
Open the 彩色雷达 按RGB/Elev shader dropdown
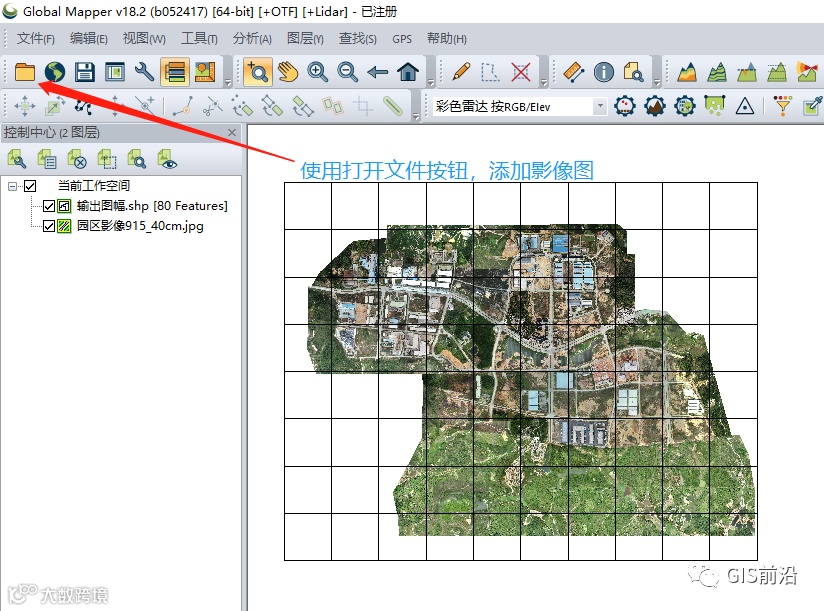point(600,106)
